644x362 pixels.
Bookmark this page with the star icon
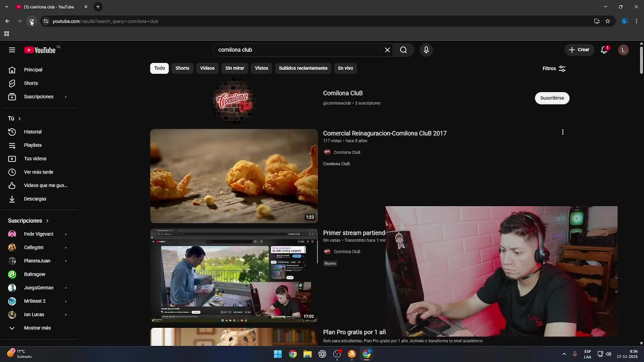608,21
